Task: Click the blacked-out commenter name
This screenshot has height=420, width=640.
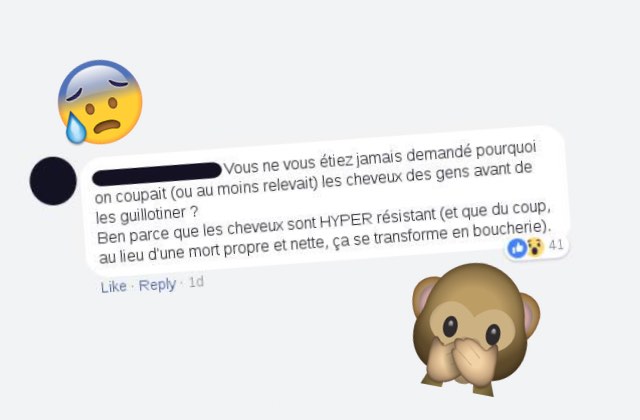Action: point(157,173)
